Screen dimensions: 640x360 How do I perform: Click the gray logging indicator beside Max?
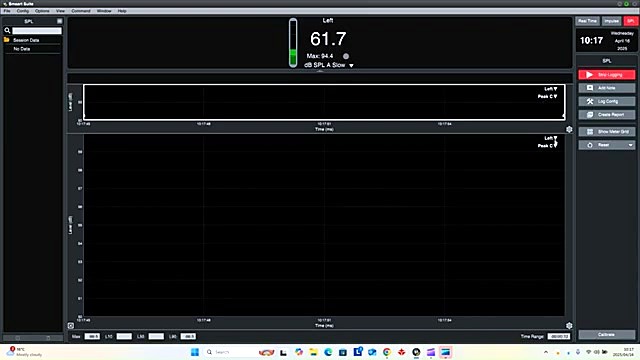tap(346, 56)
